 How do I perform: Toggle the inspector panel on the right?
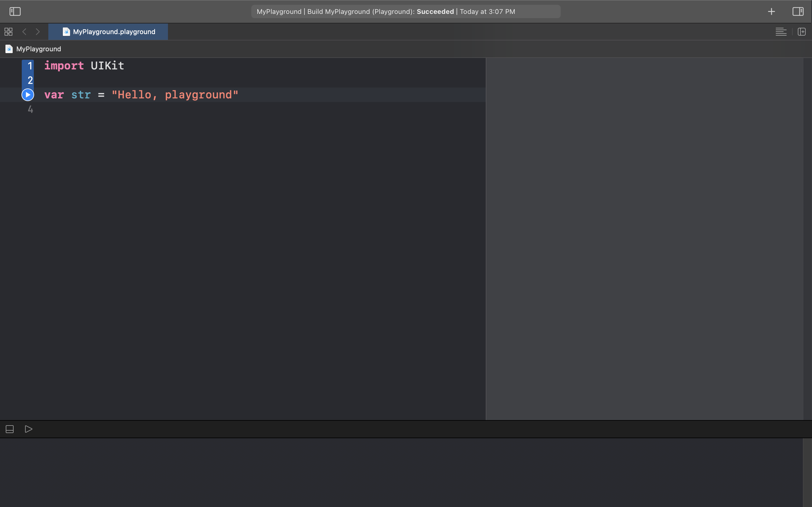coord(798,11)
